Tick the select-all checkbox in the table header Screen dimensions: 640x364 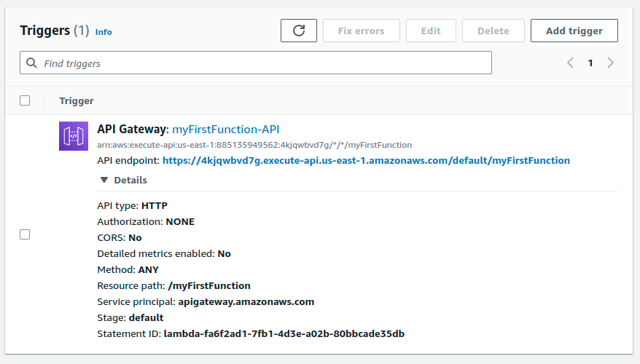coord(25,100)
